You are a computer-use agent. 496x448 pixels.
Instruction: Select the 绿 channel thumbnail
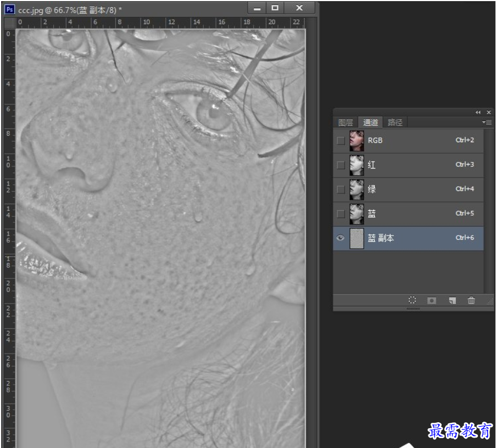(357, 189)
